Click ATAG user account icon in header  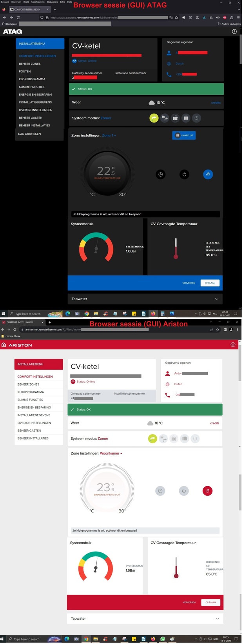[x=234, y=31]
